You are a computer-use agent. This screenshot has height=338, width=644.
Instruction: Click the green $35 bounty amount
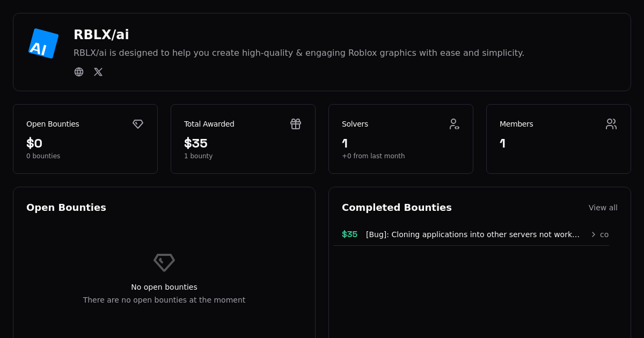point(349,234)
